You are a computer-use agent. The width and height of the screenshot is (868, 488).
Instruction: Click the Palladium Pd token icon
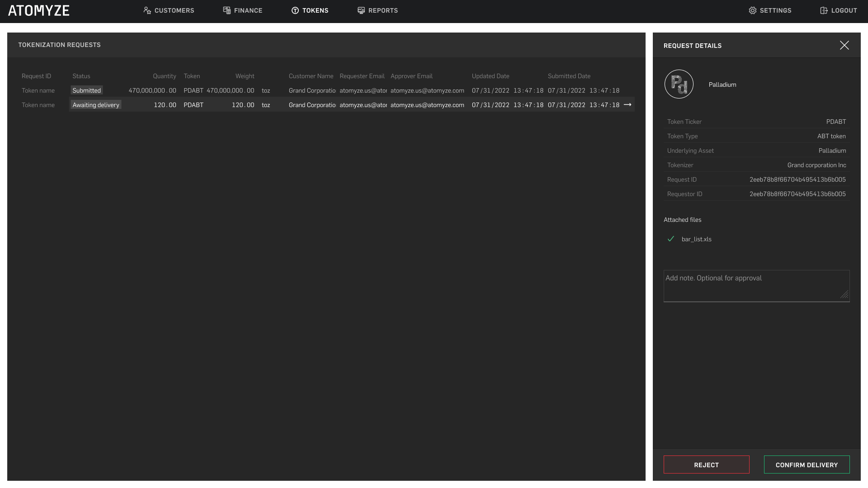tap(679, 84)
